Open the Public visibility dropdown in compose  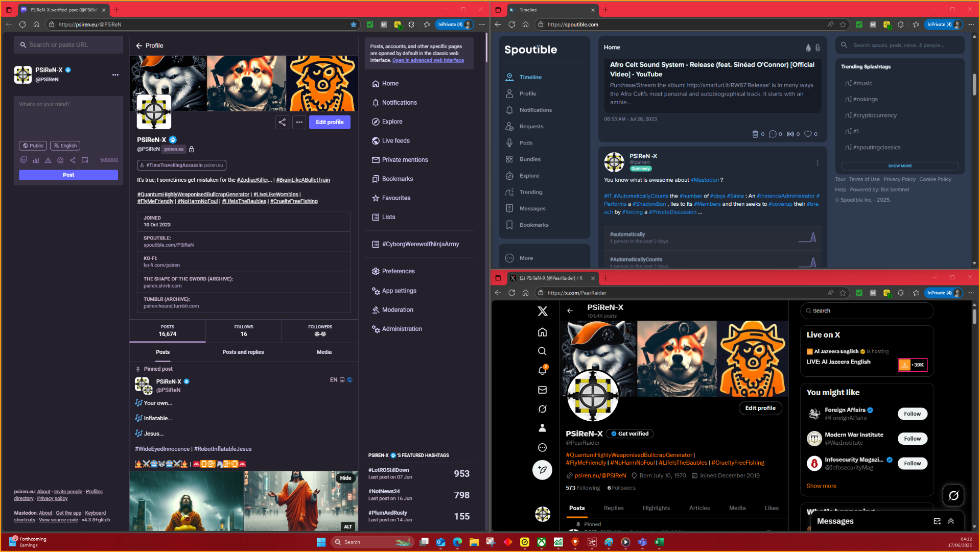click(33, 146)
